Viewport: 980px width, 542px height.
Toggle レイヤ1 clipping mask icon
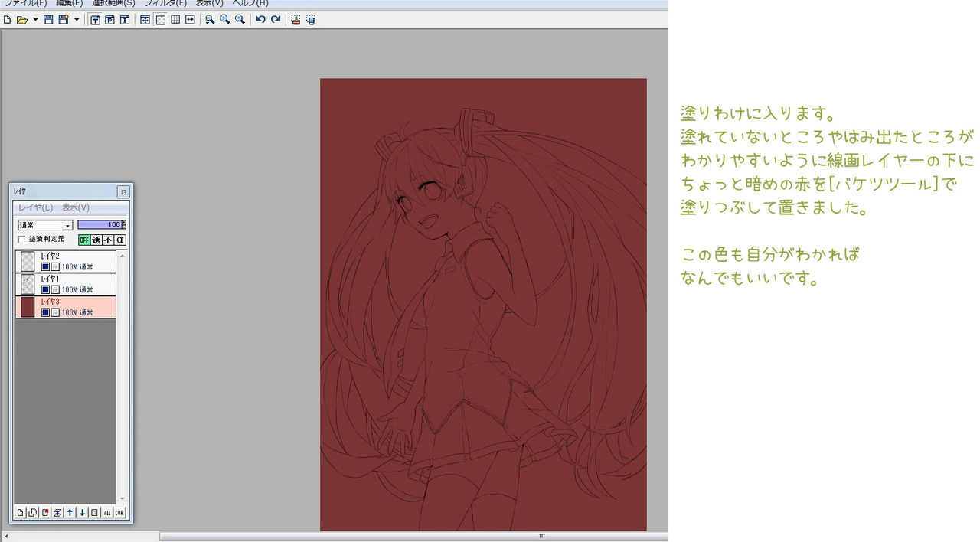click(x=55, y=290)
